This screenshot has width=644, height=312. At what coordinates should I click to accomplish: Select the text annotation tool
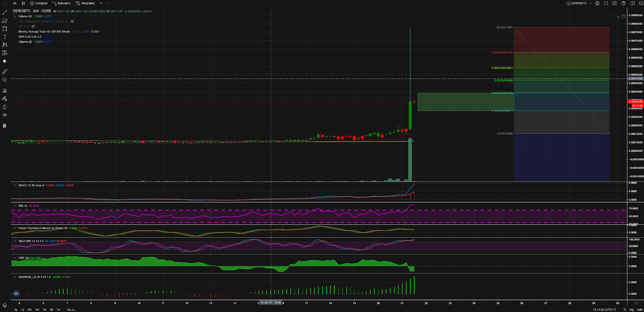(x=5, y=37)
